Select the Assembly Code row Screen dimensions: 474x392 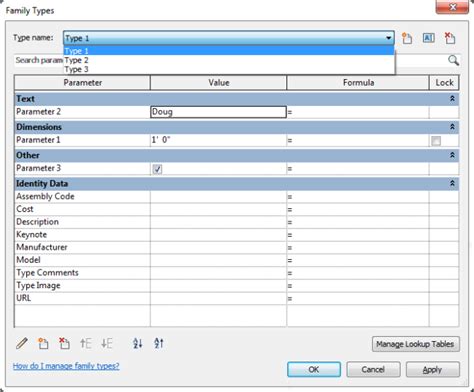pyautogui.click(x=237, y=197)
